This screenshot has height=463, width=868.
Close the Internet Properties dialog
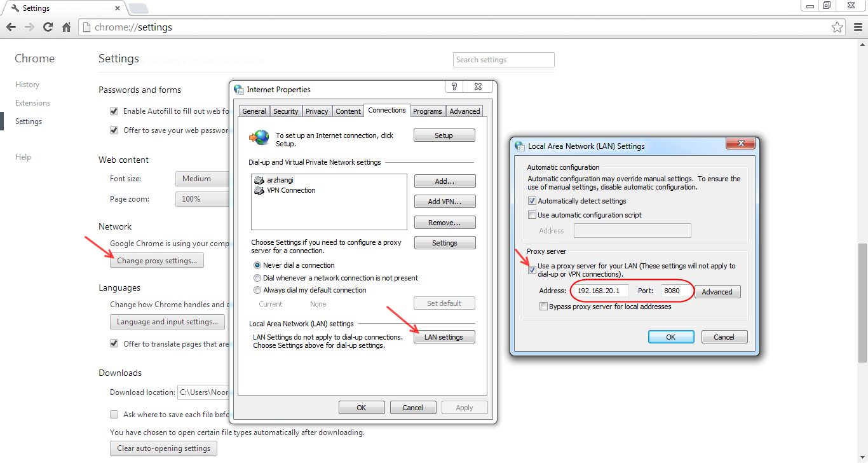pyautogui.click(x=479, y=86)
